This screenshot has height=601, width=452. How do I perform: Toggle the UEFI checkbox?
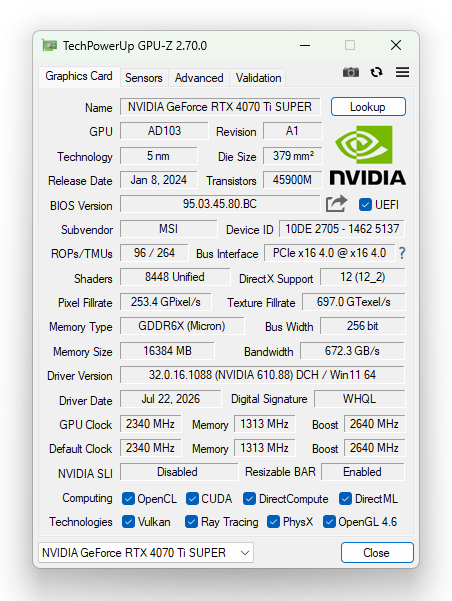pos(365,205)
